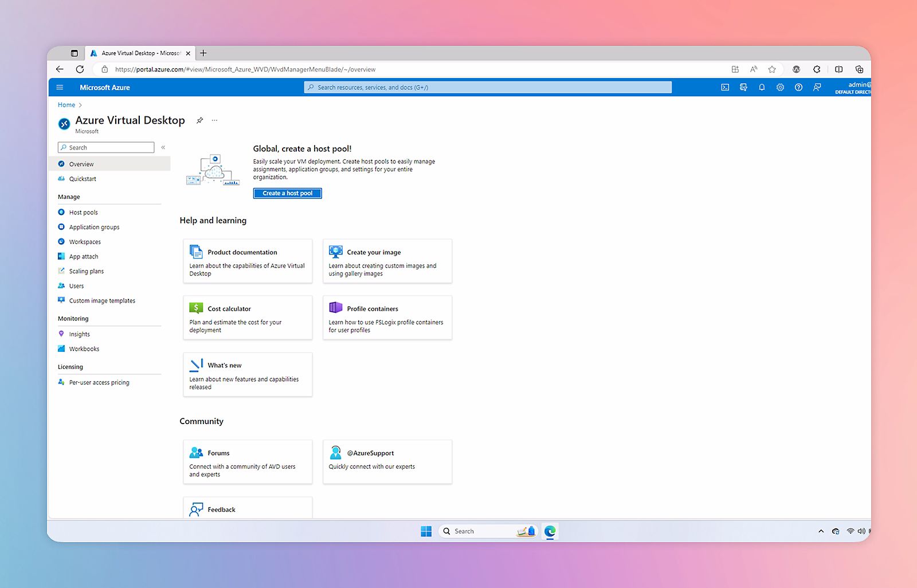Open portal settings gear icon

click(780, 87)
